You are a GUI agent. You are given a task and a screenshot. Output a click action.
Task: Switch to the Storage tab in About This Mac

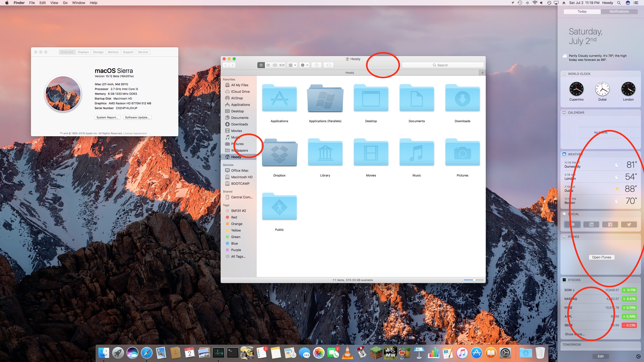(98, 52)
